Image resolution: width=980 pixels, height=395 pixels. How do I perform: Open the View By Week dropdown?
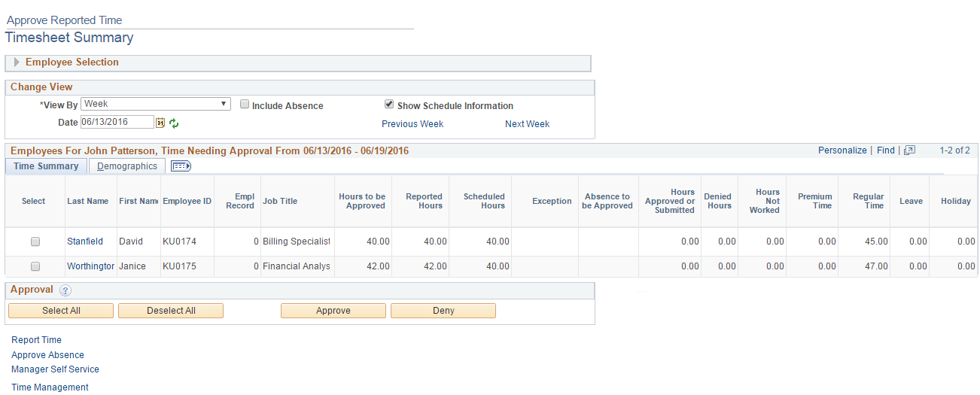tap(156, 104)
